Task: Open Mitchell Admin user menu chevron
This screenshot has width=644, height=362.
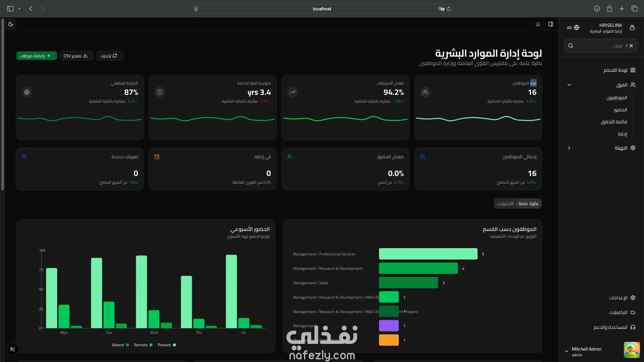Action: coord(567,351)
